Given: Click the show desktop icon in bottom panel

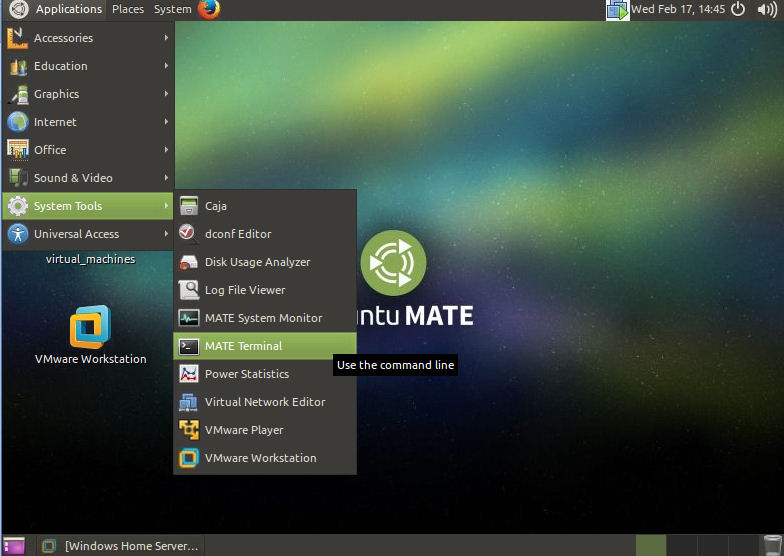Looking at the screenshot, I should pos(14,546).
